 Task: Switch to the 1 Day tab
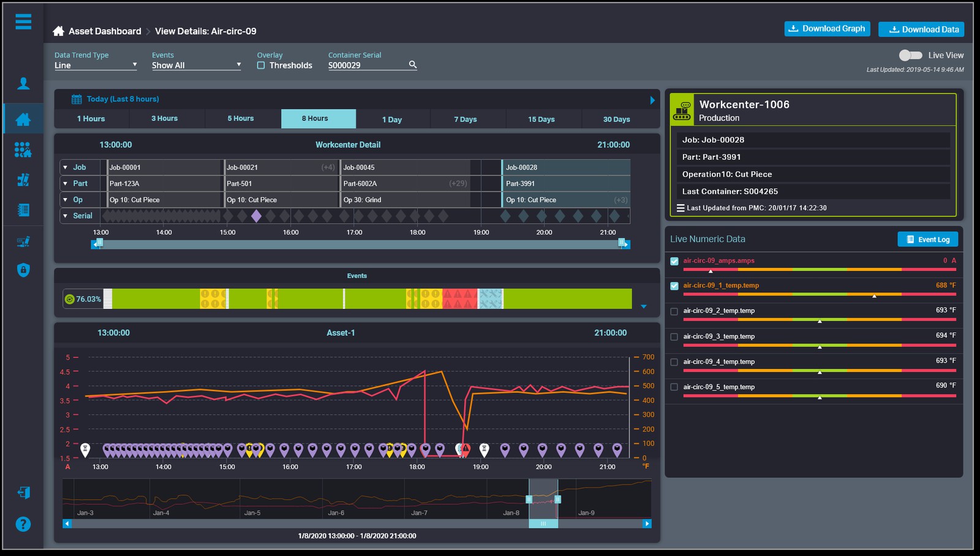pos(393,119)
